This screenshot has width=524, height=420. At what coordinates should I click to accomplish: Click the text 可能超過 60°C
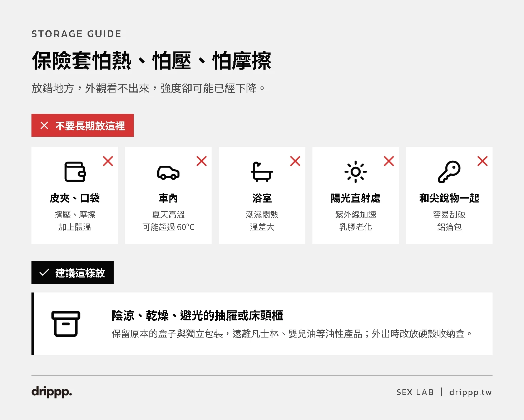tap(168, 227)
